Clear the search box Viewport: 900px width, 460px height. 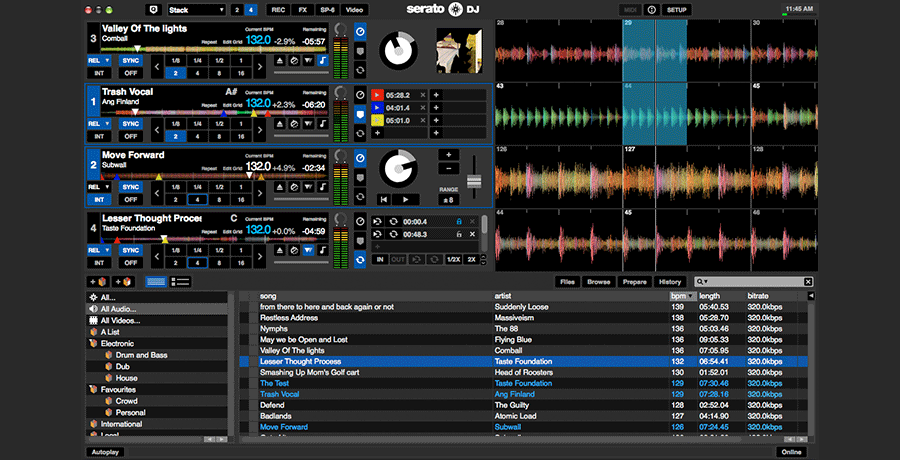[808, 282]
